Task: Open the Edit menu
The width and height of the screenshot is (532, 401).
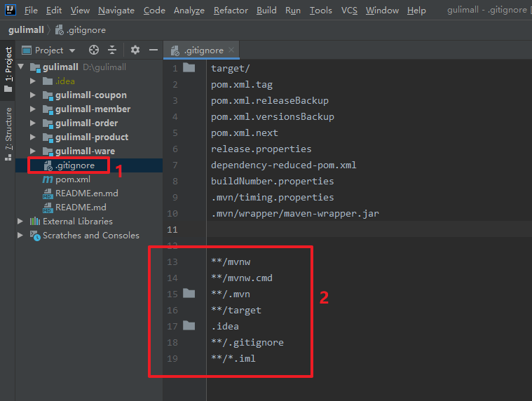Action: pos(54,11)
